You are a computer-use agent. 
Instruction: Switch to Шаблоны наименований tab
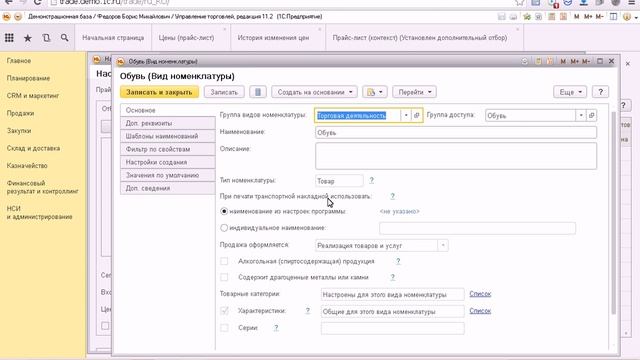(x=168, y=136)
